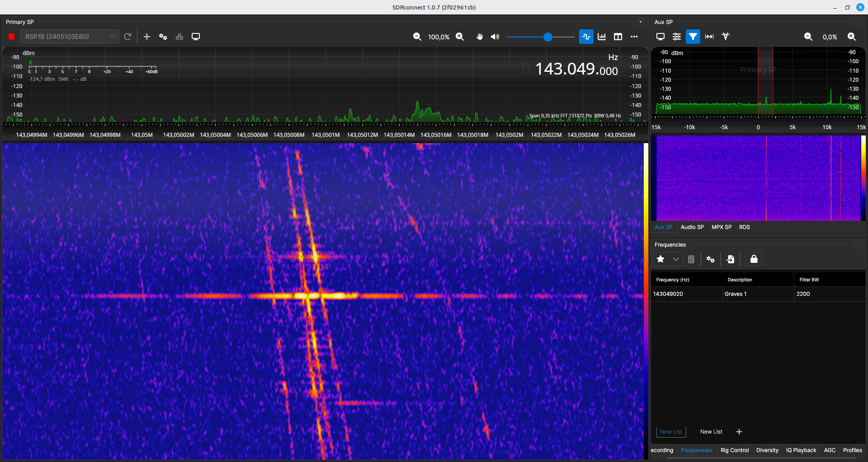
Task: Click the 100,0% zoom level value
Action: click(439, 37)
